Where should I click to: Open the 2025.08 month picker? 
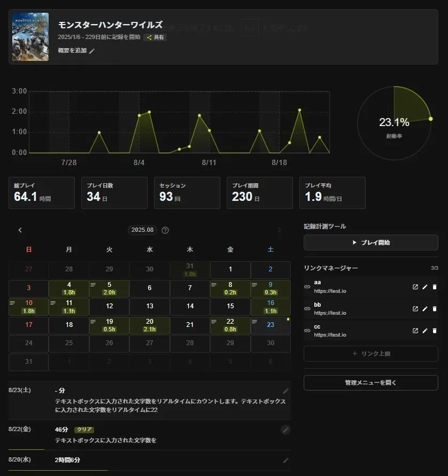tap(143, 230)
